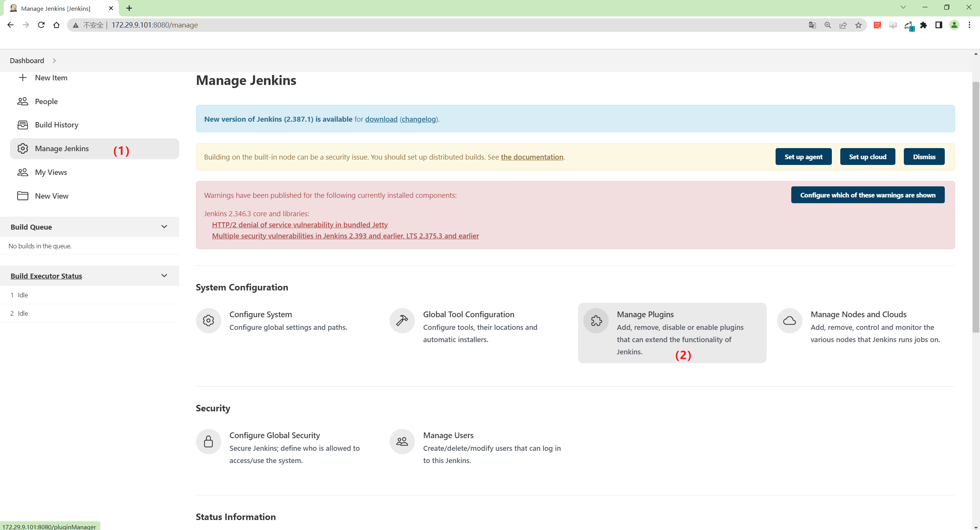Click the share page icon
The height and width of the screenshot is (530, 980).
pyautogui.click(x=843, y=25)
